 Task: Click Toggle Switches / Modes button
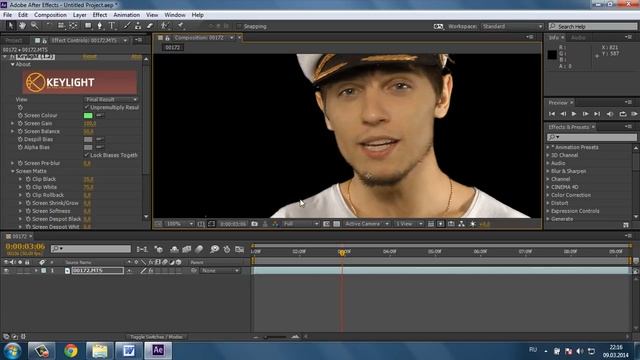(x=156, y=337)
